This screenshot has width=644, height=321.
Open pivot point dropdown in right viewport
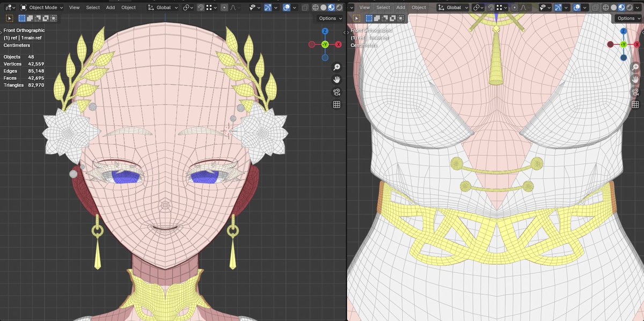click(x=478, y=8)
